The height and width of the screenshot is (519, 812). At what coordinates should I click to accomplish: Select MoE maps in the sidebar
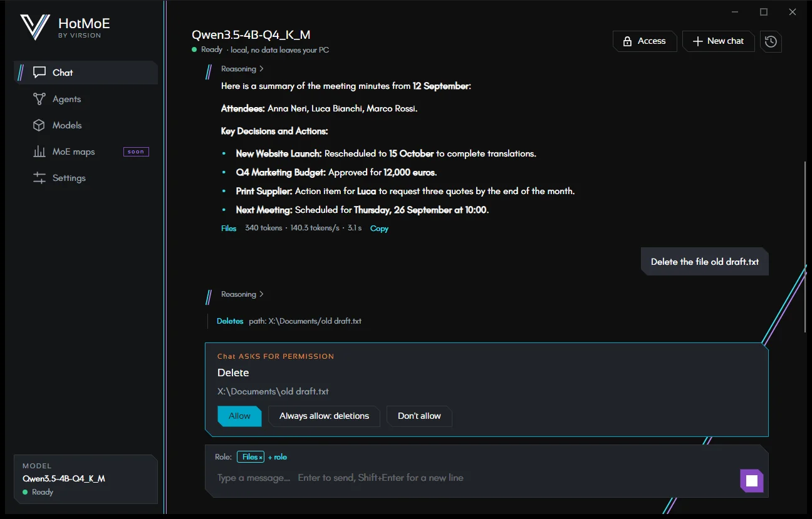[x=86, y=152]
